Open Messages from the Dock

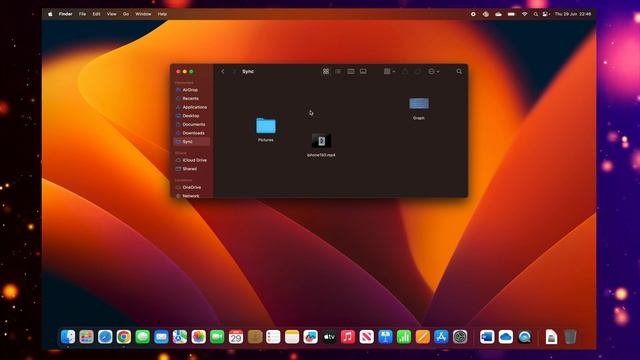142,337
